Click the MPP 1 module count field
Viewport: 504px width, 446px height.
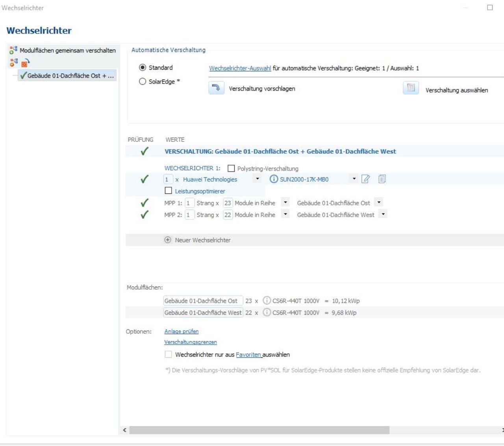tap(228, 203)
